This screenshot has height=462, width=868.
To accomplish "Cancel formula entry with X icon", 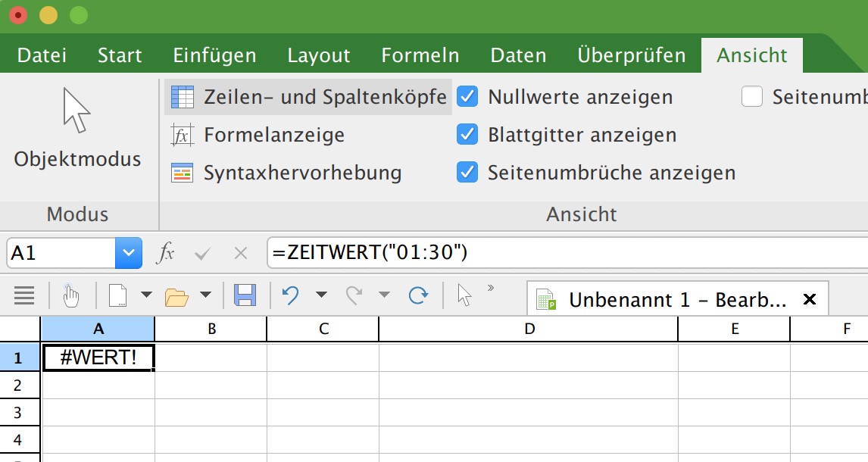I will 241,254.
